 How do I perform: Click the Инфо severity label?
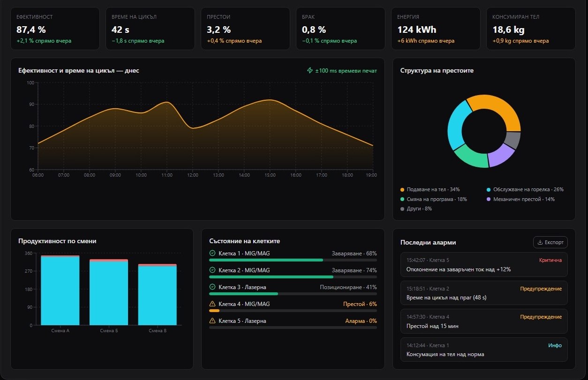555,345
